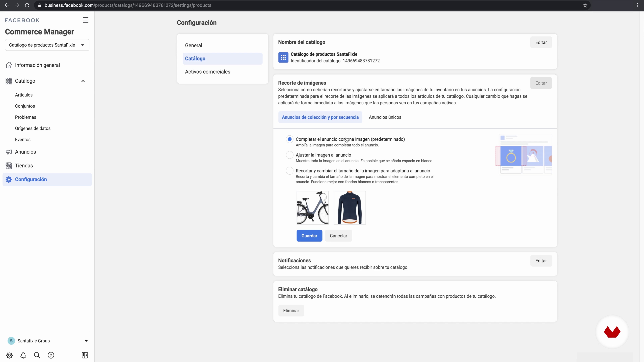This screenshot has height=362, width=644.
Task: Click the padlock site info icon
Action: point(40,5)
